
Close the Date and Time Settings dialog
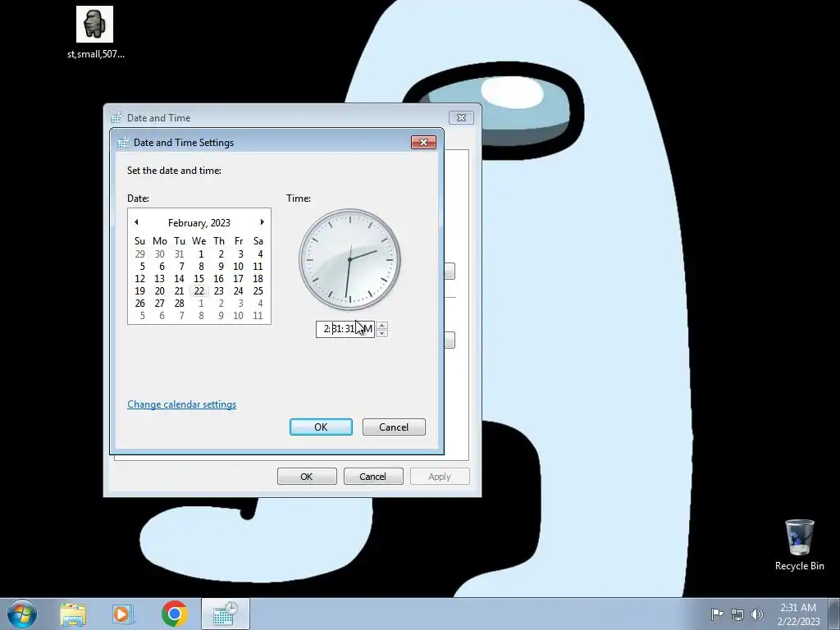pos(424,142)
